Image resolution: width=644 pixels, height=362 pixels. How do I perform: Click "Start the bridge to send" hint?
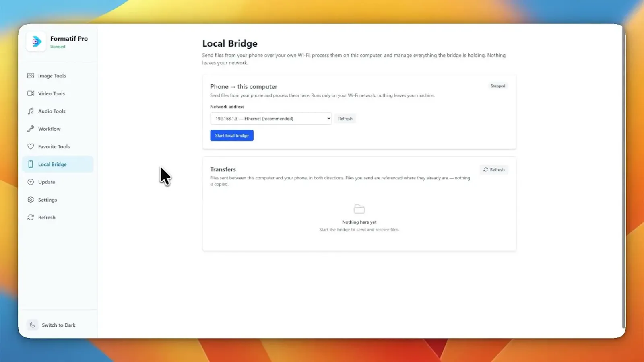[x=359, y=230]
